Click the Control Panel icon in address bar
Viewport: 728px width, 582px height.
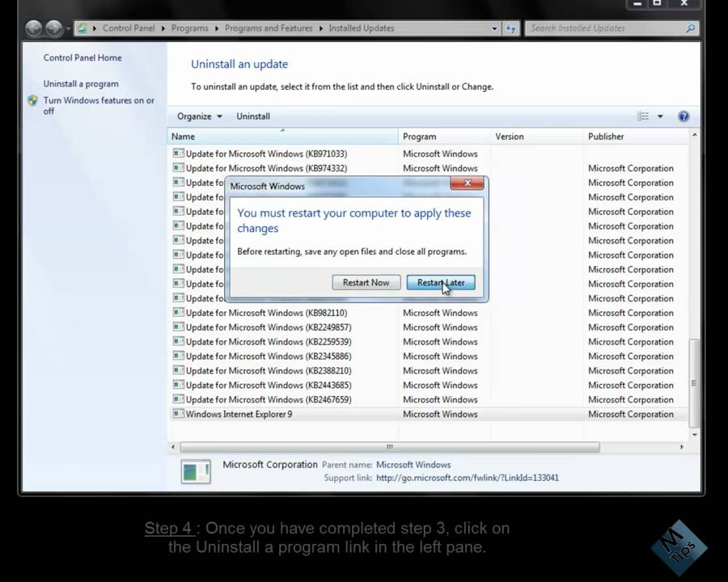pyautogui.click(x=83, y=28)
